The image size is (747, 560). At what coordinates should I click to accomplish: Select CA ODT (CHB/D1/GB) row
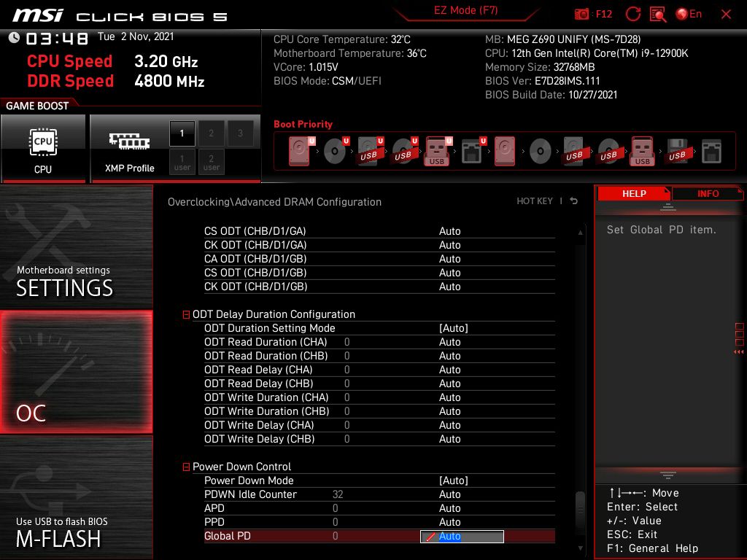tap(379, 259)
